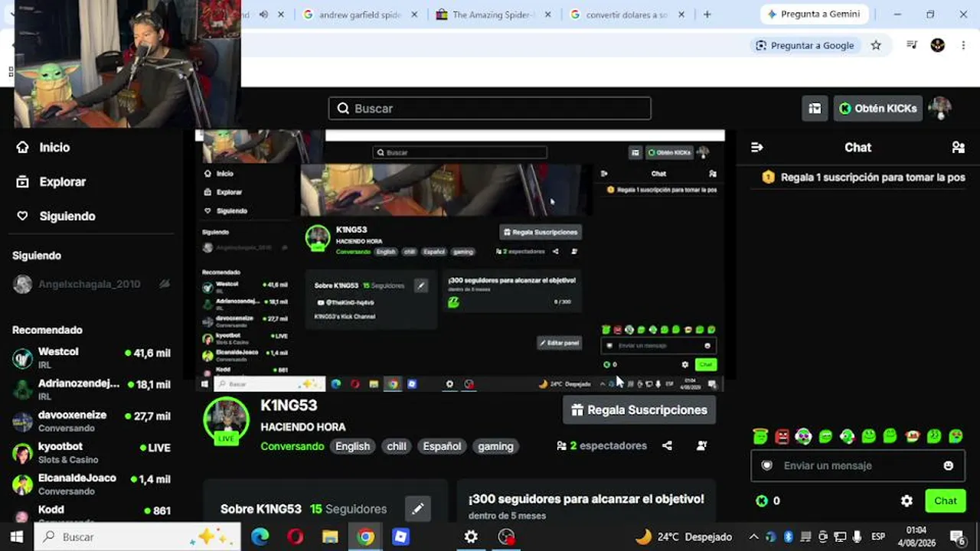980x551 pixels.
Task: Bookmark this page with the star icon
Action: coord(876,45)
